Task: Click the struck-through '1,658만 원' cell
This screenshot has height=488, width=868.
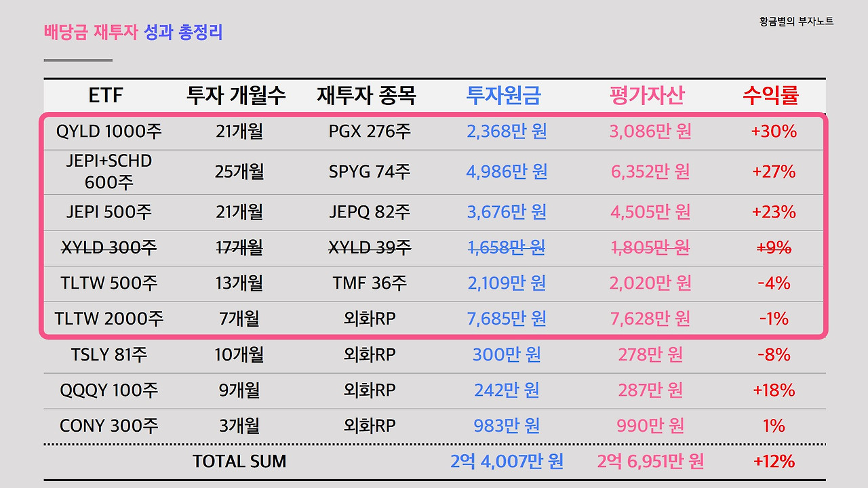Action: [507, 248]
